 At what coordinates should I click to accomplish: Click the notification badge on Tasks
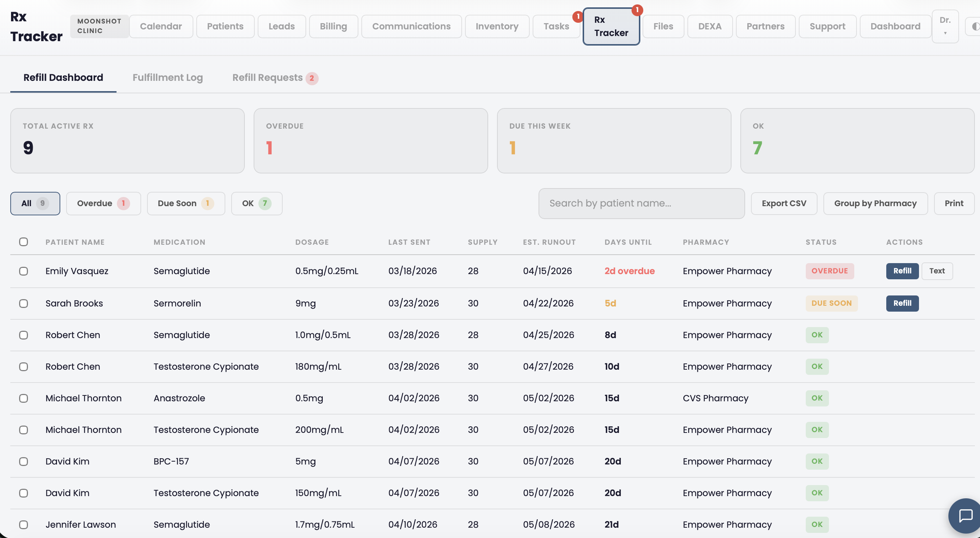[578, 16]
